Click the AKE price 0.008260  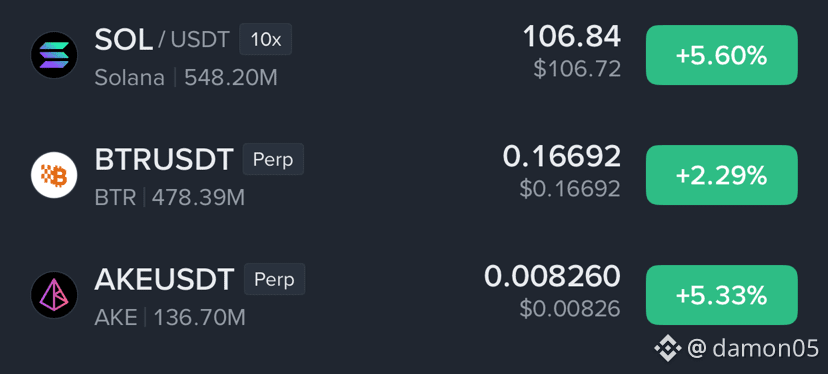[x=552, y=276]
